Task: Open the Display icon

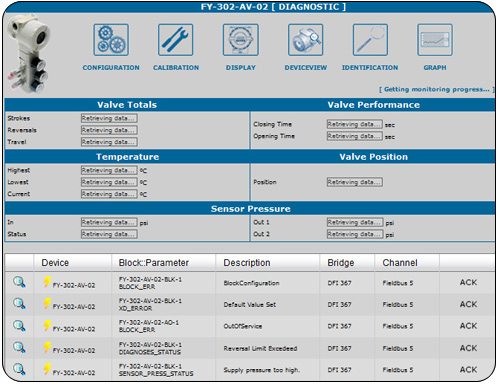Action: click(241, 40)
